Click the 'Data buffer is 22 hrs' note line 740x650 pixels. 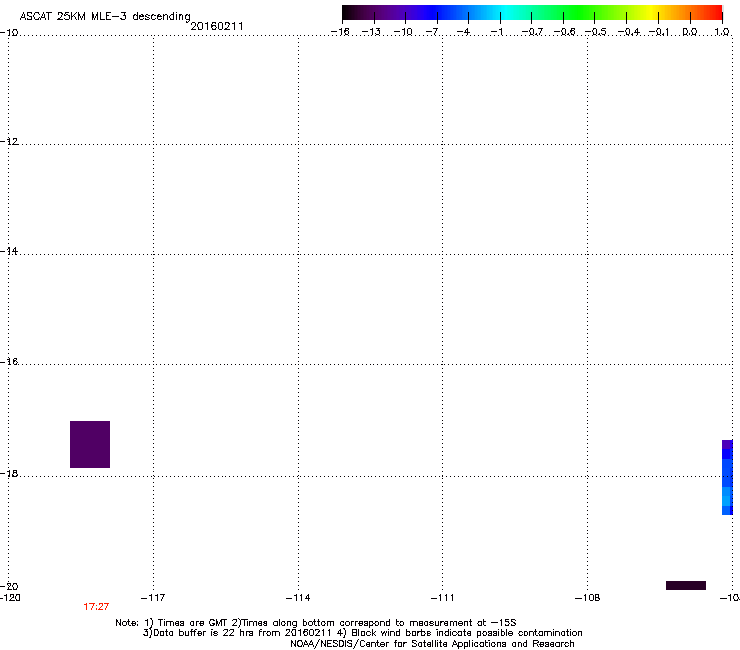click(362, 633)
